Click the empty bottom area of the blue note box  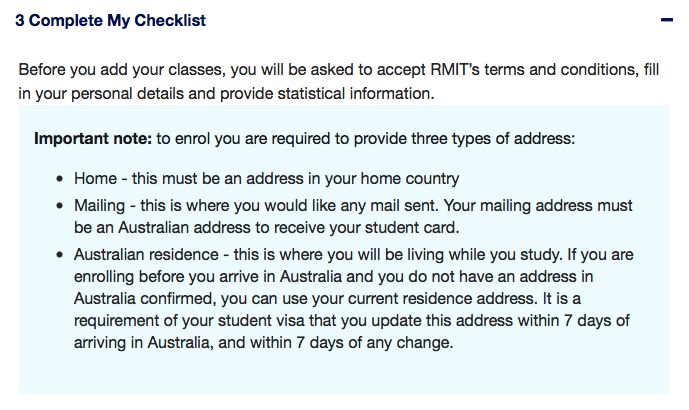[x=344, y=373]
